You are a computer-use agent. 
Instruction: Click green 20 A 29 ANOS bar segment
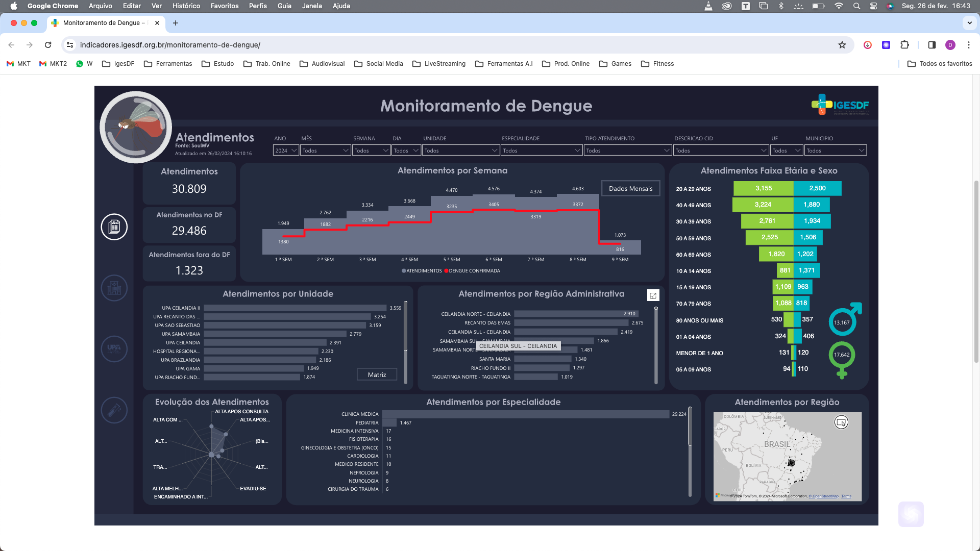click(x=763, y=189)
